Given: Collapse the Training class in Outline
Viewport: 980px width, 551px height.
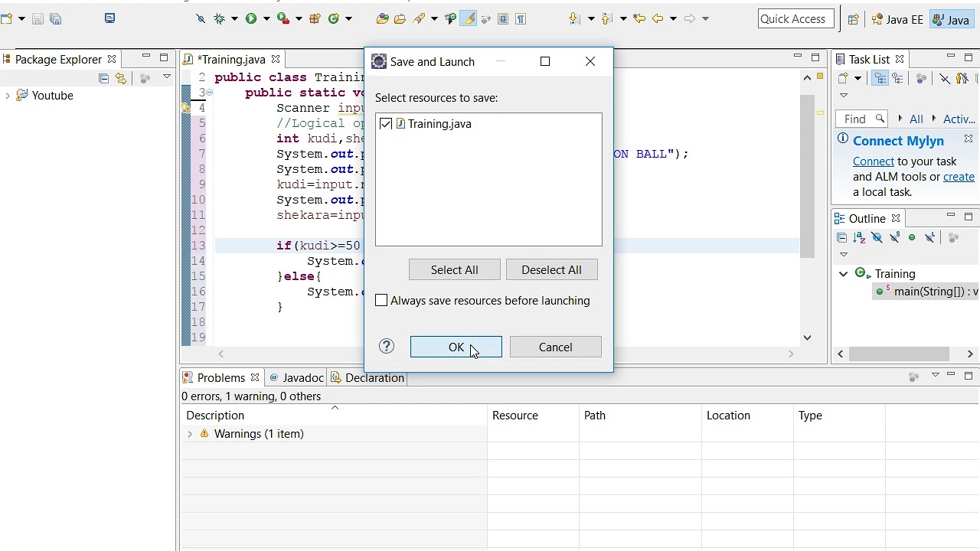Looking at the screenshot, I should 844,274.
